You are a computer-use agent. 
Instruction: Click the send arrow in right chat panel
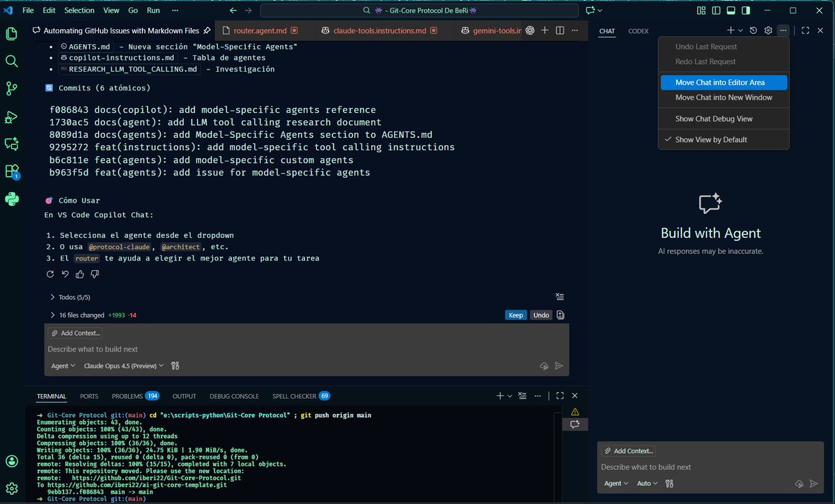[813, 483]
